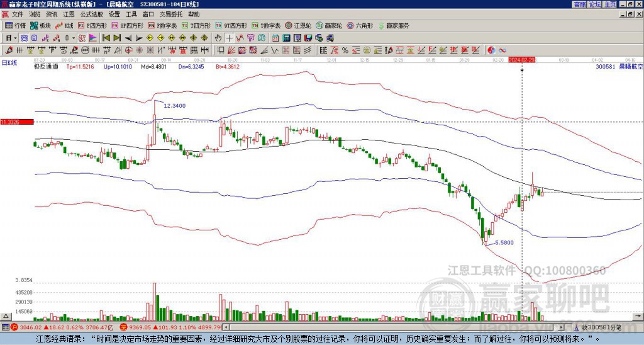Image resolution: width=644 pixels, height=345 pixels.
Task: Open 六角形 hexagon tool
Action: (360, 25)
